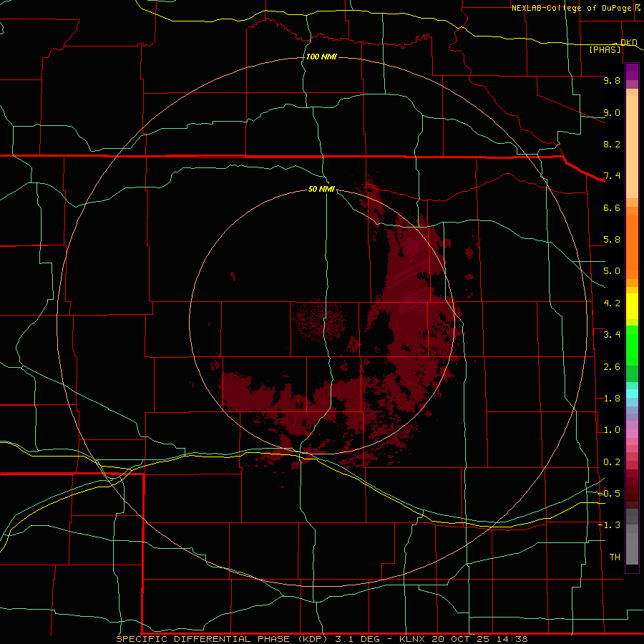Click the cyan color bar segment
Viewport: 644px width, 644px height.
point(632,394)
